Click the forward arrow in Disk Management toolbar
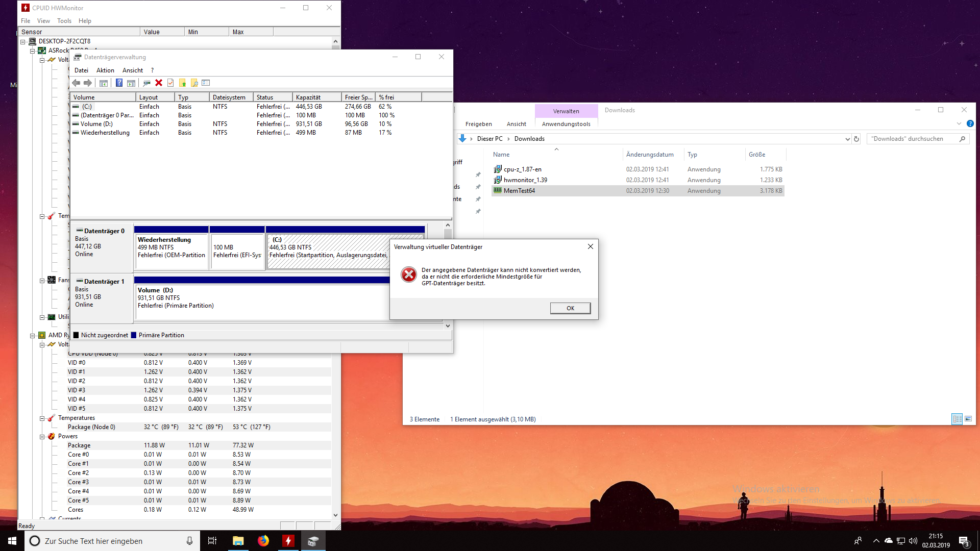This screenshot has height=551, width=980. tap(88, 83)
